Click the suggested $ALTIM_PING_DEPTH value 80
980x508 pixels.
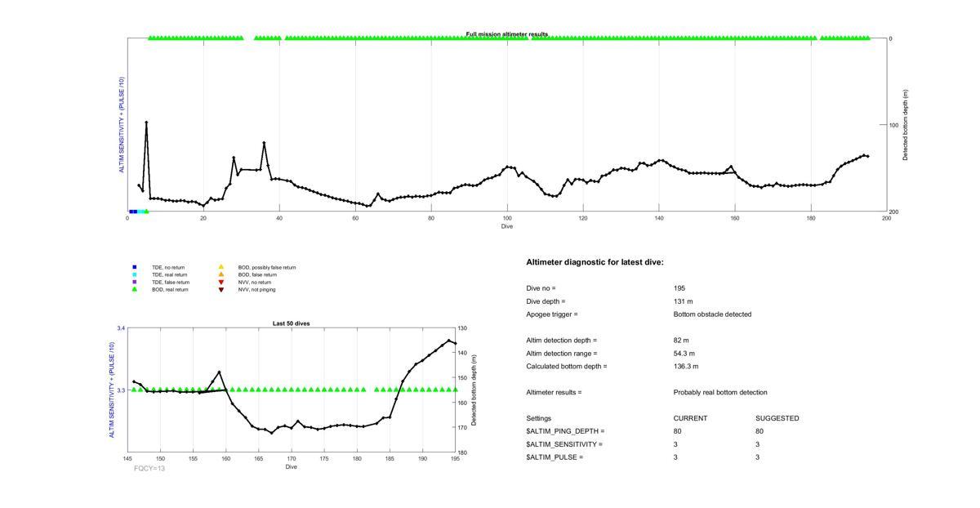tap(759, 431)
